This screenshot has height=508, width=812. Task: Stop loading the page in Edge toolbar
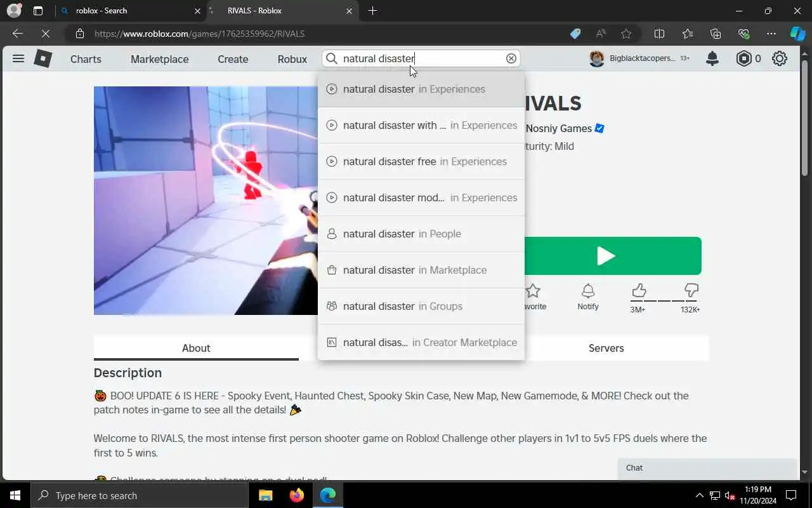(46, 34)
